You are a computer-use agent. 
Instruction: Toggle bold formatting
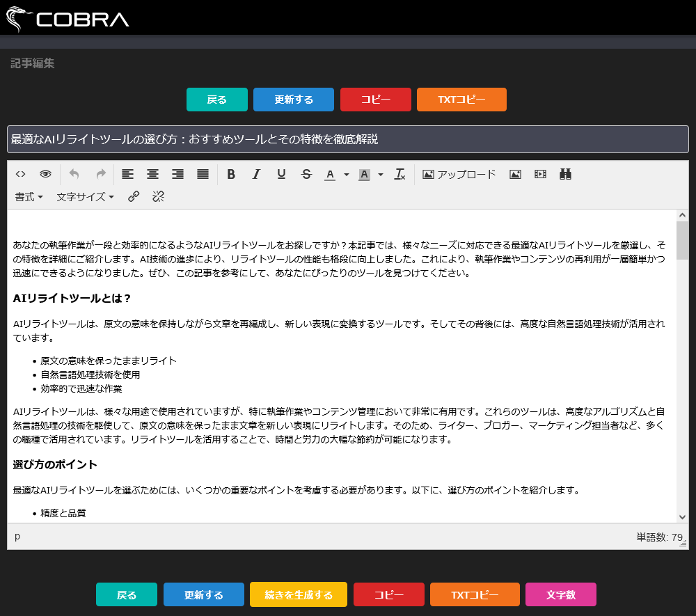pos(231,174)
